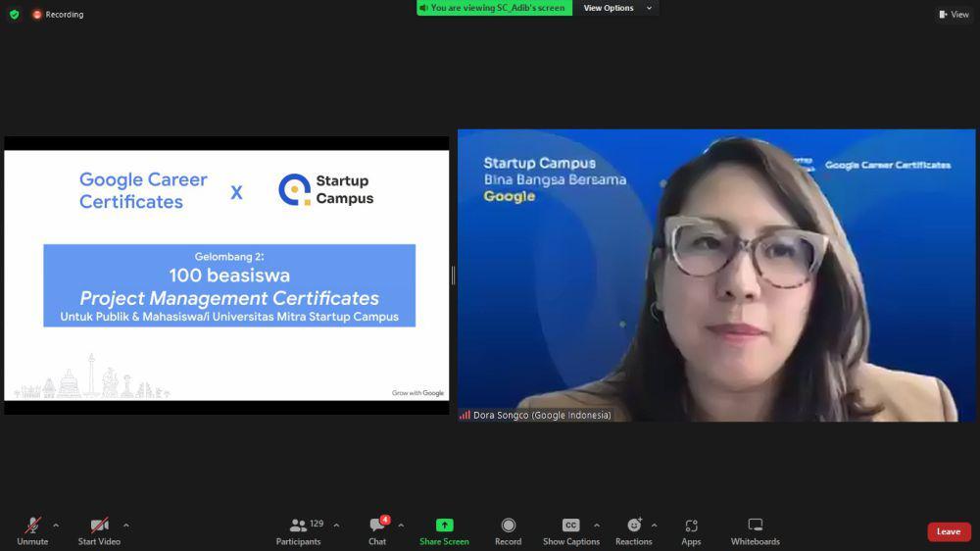Viewport: 980px width, 551px height.
Task: Click the Recording indicator
Action: coord(58,15)
